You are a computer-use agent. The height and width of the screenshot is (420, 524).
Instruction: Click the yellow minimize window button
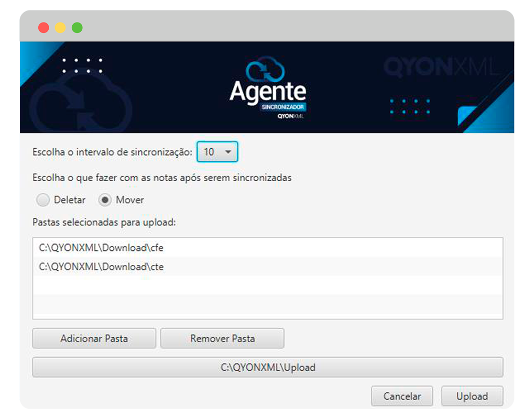click(x=61, y=27)
